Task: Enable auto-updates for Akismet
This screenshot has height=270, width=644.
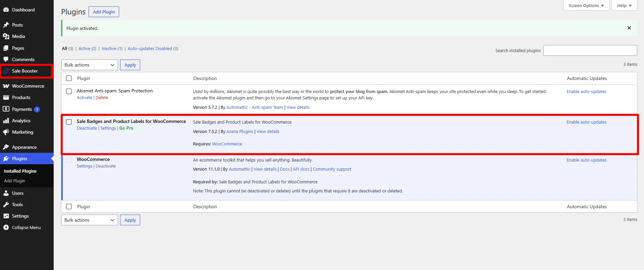Action: (587, 91)
